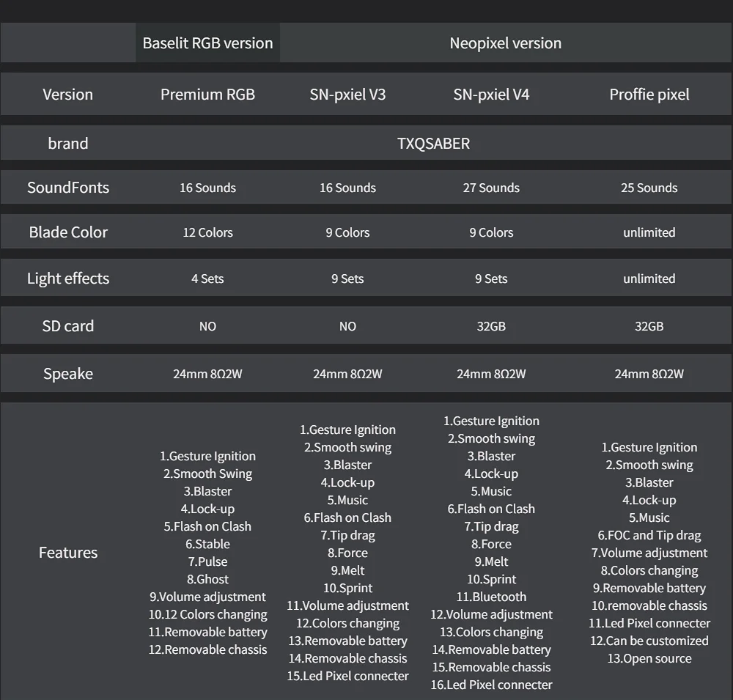Choose the "Proffie pixel" column heading

pos(649,95)
